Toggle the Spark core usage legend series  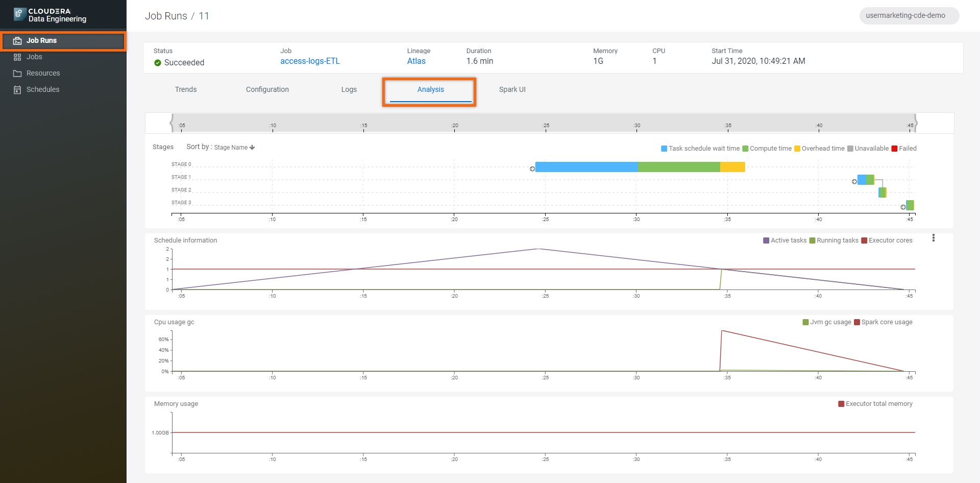coord(883,322)
